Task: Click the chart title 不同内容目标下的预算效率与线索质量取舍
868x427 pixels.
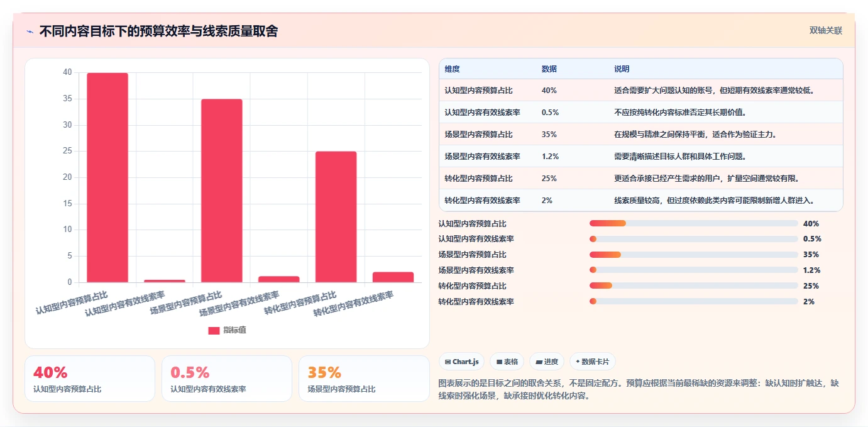Action: [158, 31]
